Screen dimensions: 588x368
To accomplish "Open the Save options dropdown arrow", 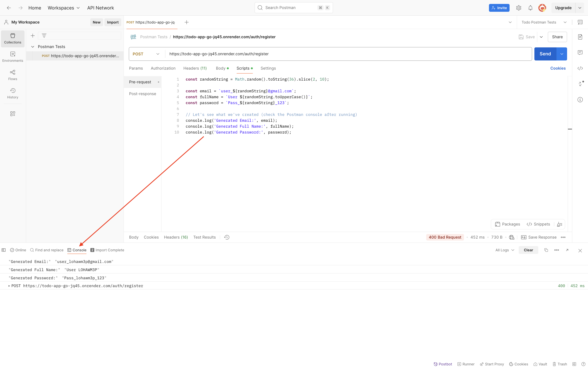I will (x=541, y=37).
